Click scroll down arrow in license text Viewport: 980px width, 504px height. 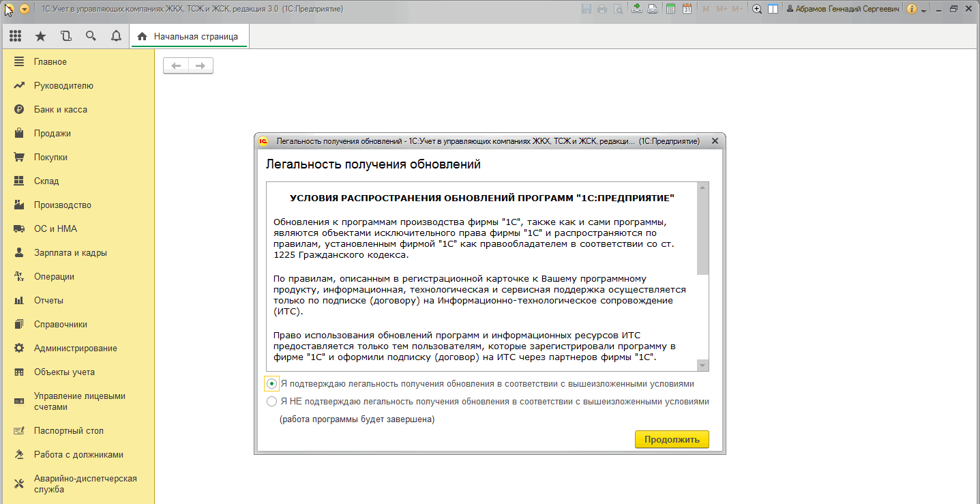pos(702,365)
